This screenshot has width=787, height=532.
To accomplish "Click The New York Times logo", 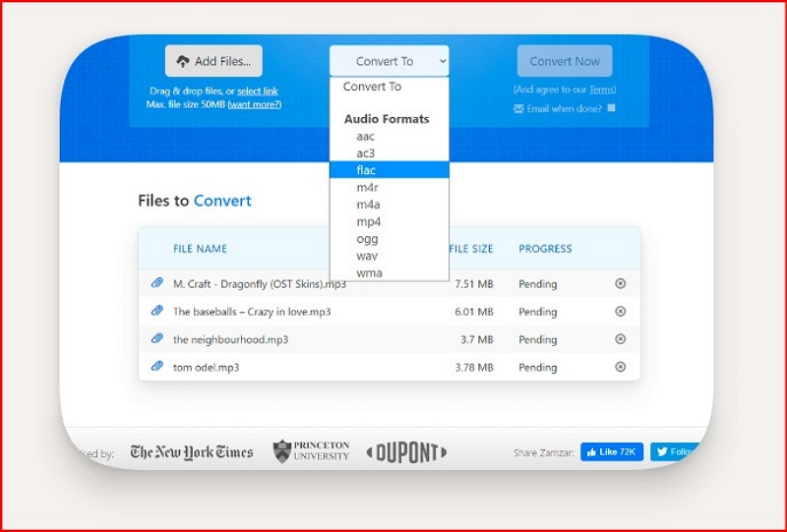I will point(192,451).
